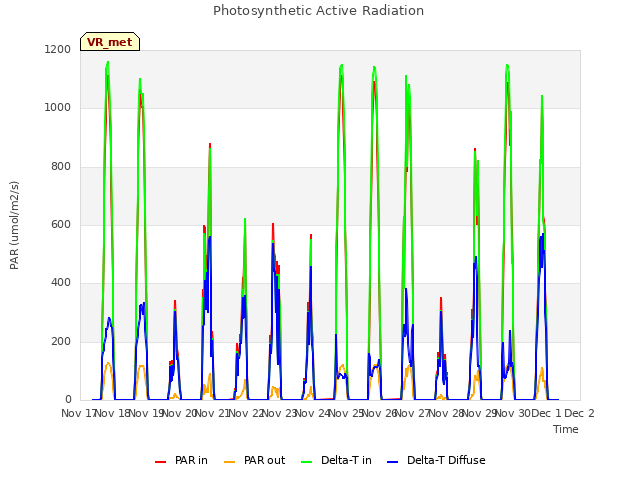Select the Delta-T in legend label
The width and height of the screenshot is (640, 480).
(346, 460)
